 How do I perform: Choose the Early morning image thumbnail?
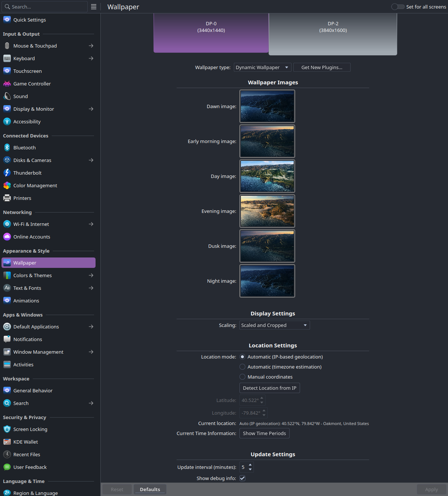click(x=267, y=141)
